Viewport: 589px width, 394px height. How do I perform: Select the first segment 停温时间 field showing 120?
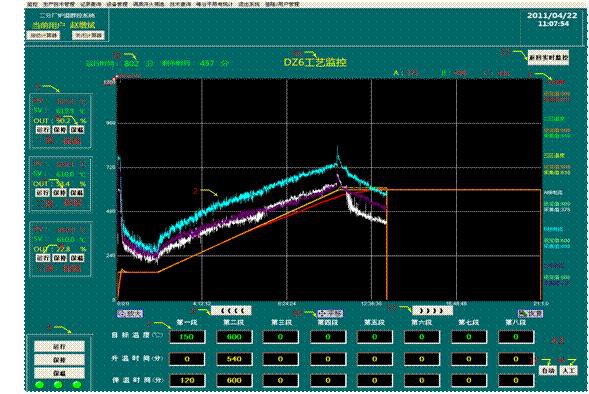point(187,380)
